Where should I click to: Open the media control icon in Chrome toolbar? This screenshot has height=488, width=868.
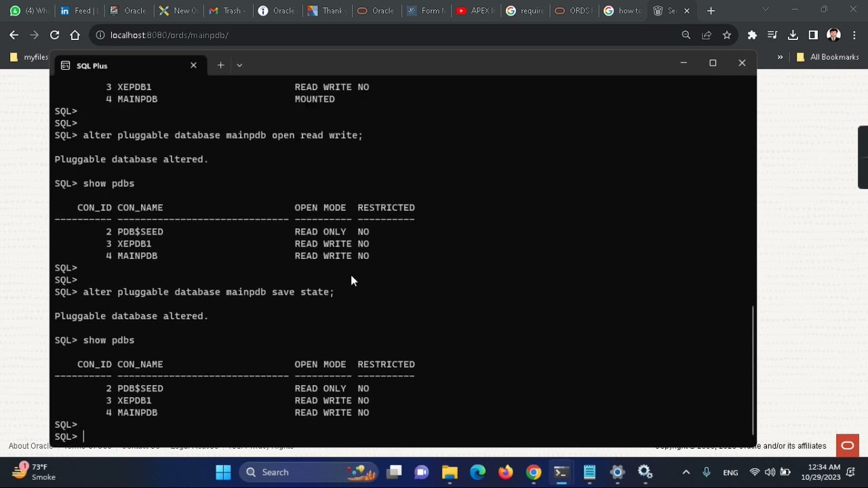click(772, 35)
